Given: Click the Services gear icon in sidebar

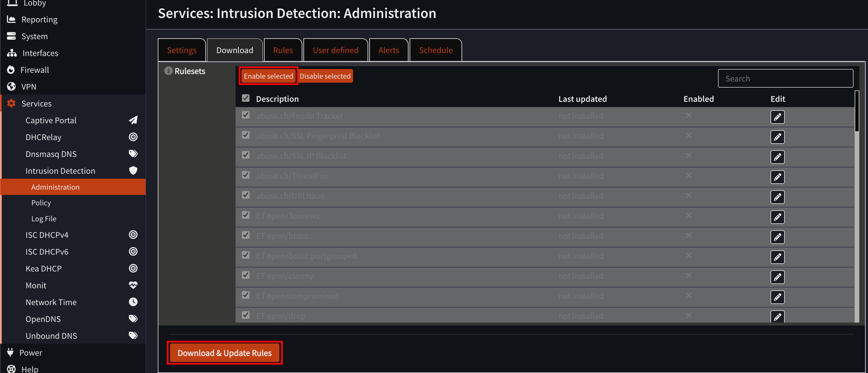Looking at the screenshot, I should (x=11, y=103).
